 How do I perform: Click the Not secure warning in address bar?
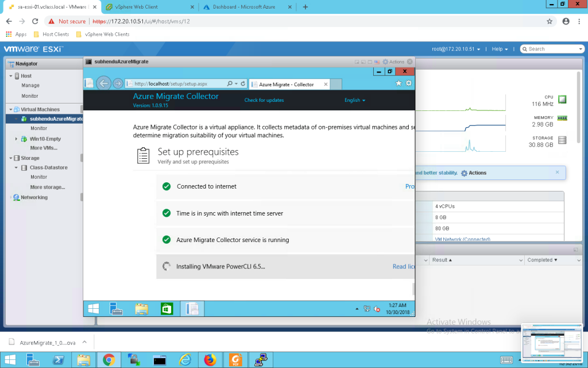67,21
